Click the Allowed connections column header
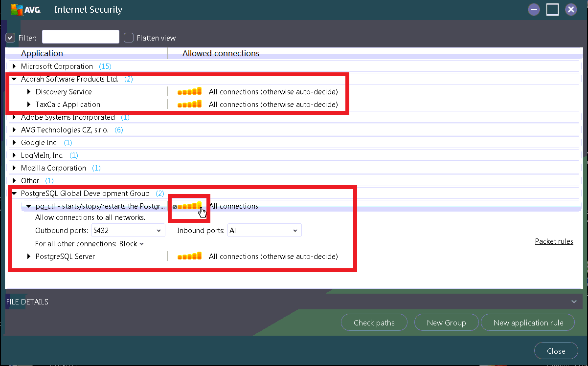 click(221, 53)
